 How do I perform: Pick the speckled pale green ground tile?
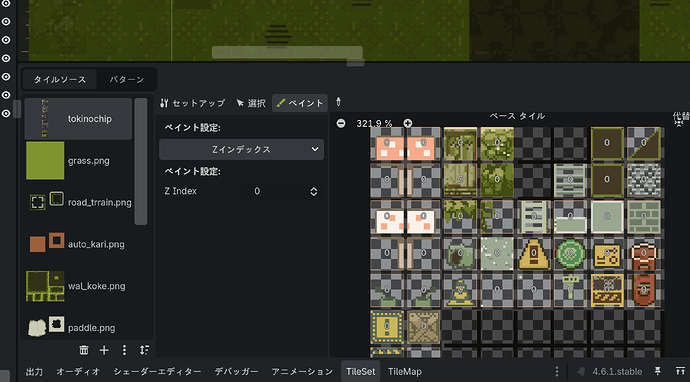(x=497, y=253)
